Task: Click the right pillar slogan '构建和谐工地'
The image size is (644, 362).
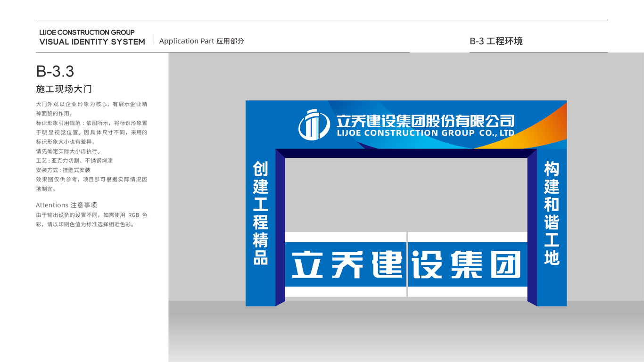Action: (x=552, y=213)
